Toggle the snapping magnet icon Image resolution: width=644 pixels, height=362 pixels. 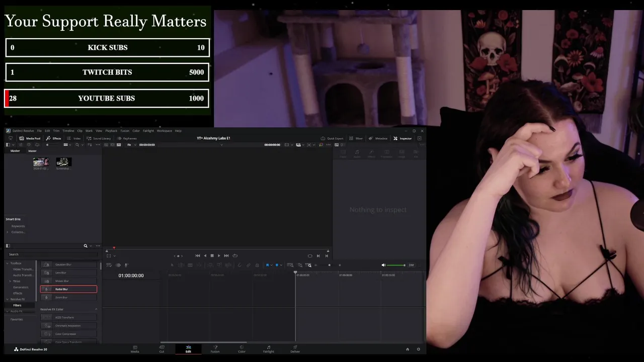[239, 265]
